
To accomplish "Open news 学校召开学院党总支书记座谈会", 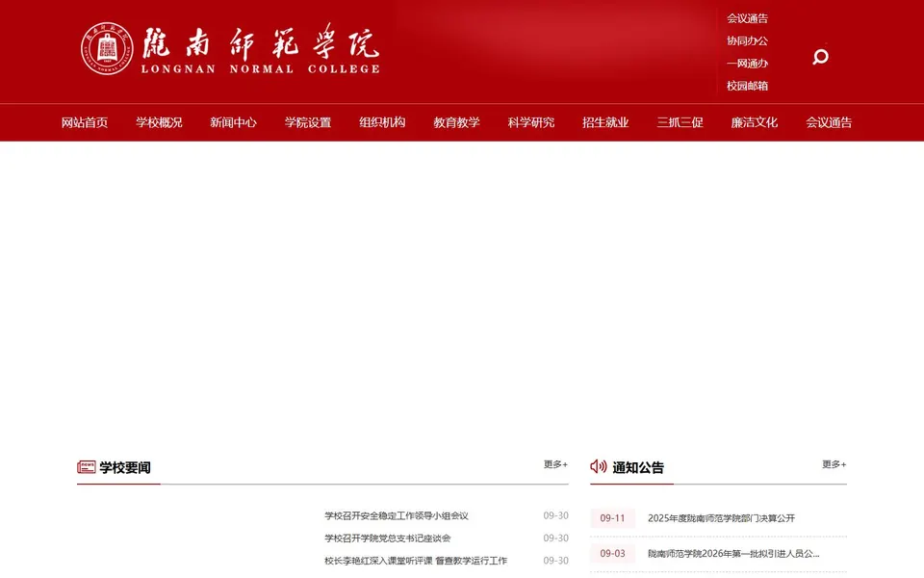I will tap(387, 538).
